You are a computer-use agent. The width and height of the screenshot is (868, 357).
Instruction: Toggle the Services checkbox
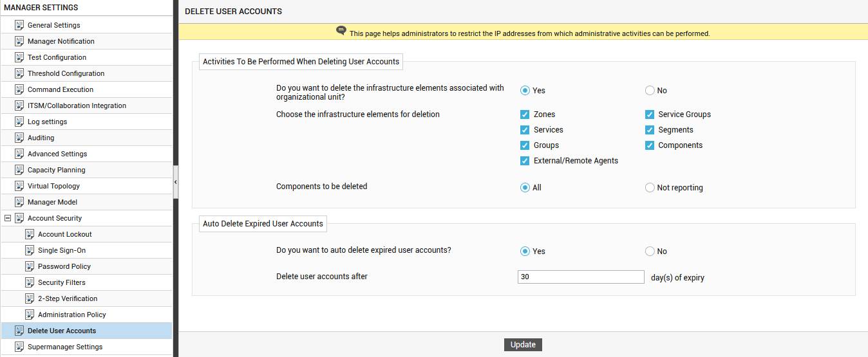pos(525,130)
